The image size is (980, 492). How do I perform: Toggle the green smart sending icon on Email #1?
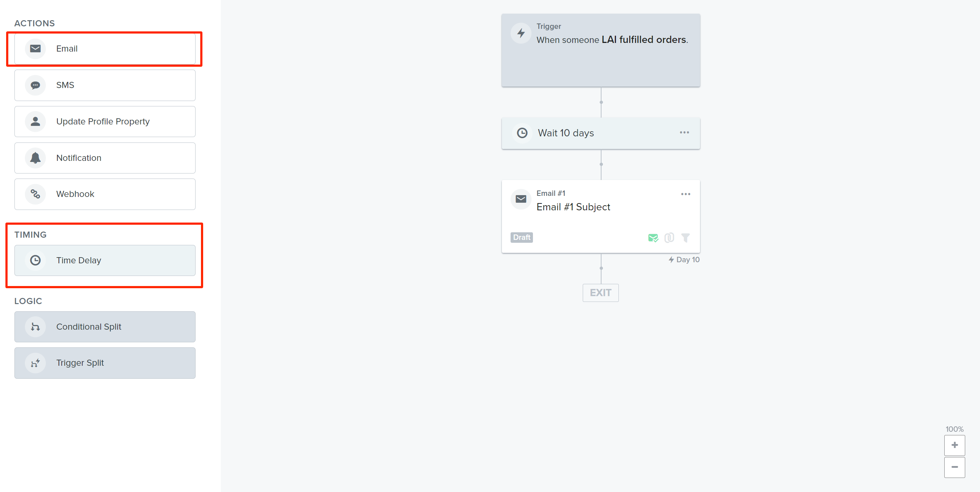pos(653,238)
